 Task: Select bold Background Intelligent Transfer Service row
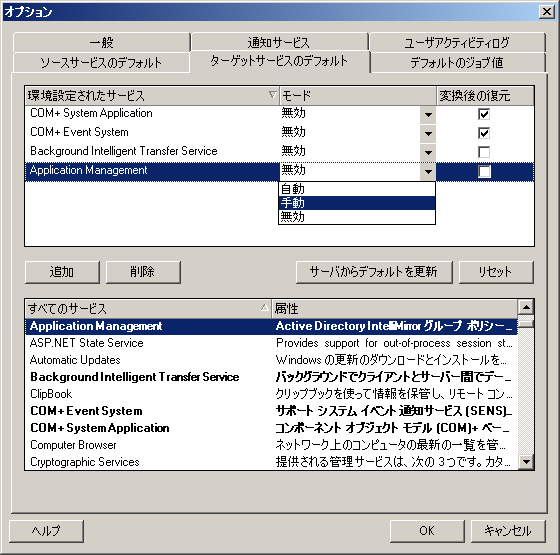(x=271, y=377)
